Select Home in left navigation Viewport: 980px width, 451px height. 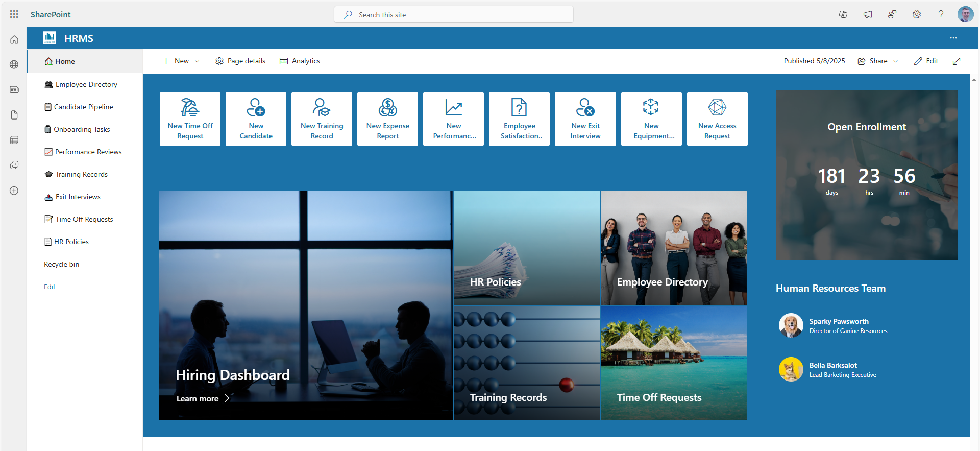[x=85, y=61]
